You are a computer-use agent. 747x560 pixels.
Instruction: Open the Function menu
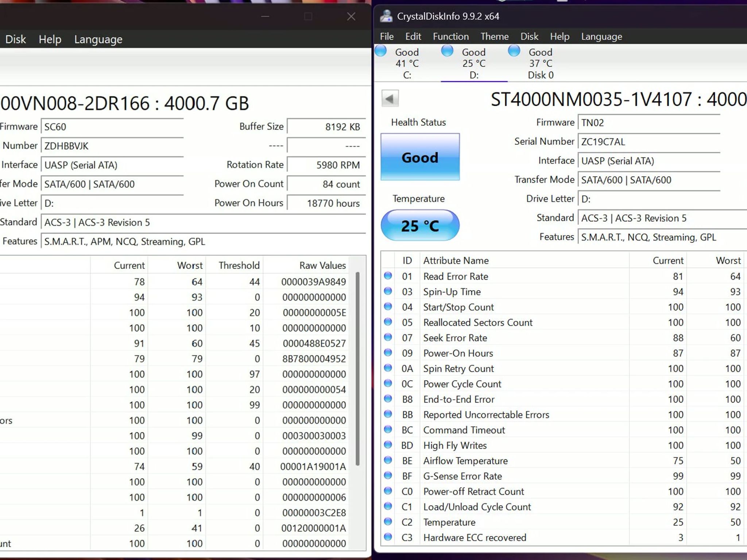[x=451, y=36]
